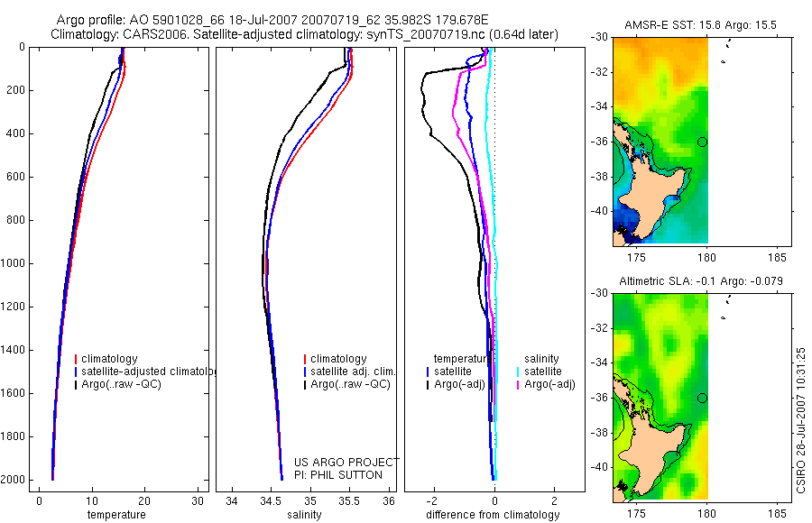The height and width of the screenshot is (523, 812).
Task: Click the temperature x-axis label
Action: coord(116,515)
